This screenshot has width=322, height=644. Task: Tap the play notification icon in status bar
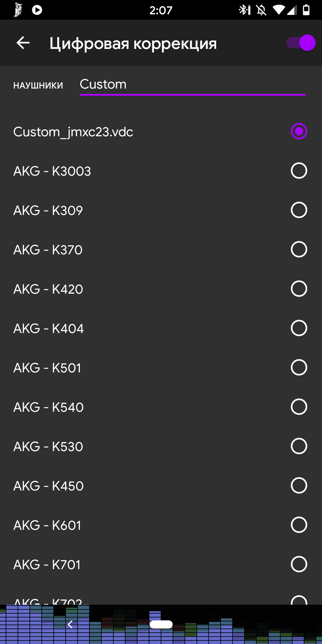click(37, 10)
